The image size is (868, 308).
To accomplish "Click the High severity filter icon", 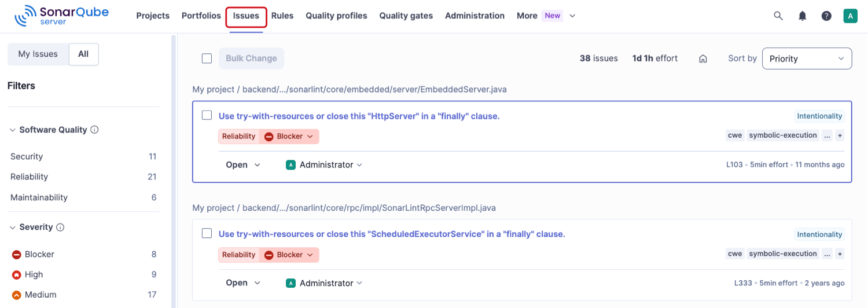I will pyautogui.click(x=17, y=274).
